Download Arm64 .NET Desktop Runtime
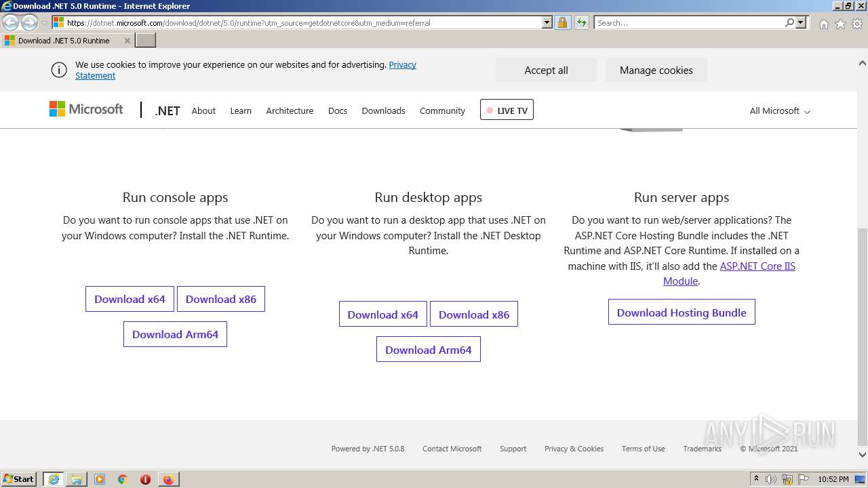This screenshot has width=868, height=488. pos(429,350)
